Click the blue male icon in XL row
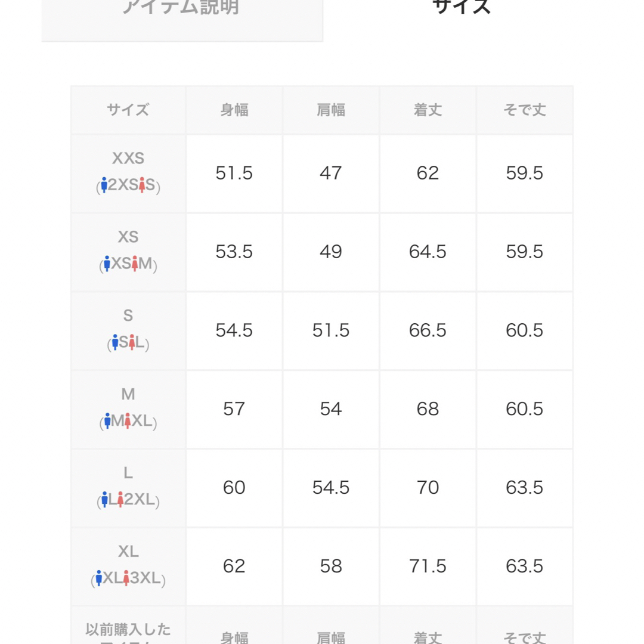 coord(98,578)
